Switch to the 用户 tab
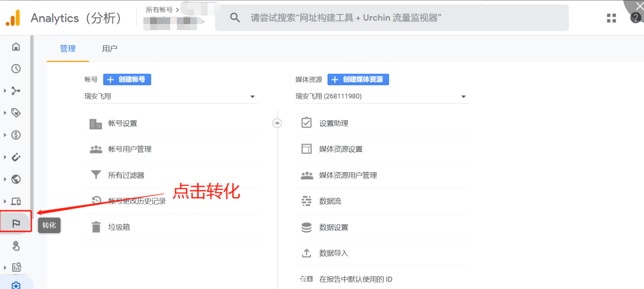The width and height of the screenshot is (644, 289). click(x=110, y=49)
